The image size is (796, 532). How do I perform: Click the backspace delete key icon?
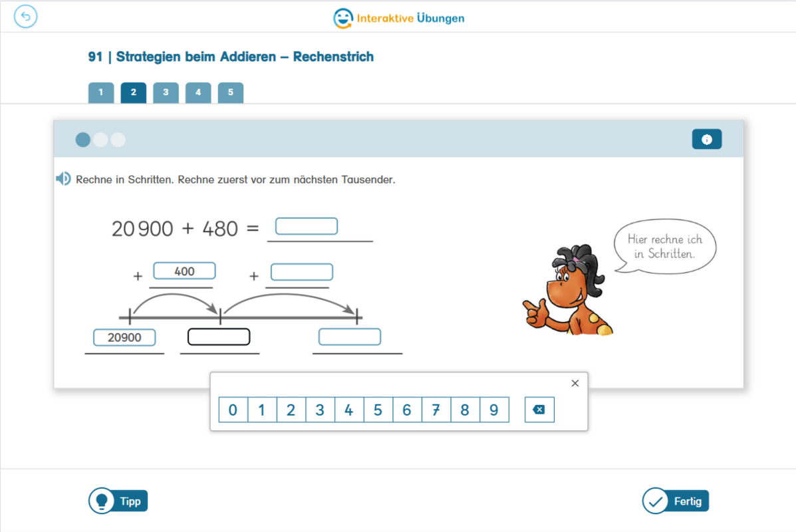(x=539, y=410)
